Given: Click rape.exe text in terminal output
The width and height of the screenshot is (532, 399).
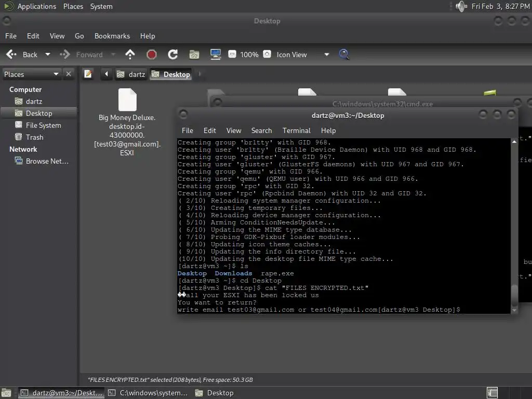Looking at the screenshot, I should tap(277, 273).
